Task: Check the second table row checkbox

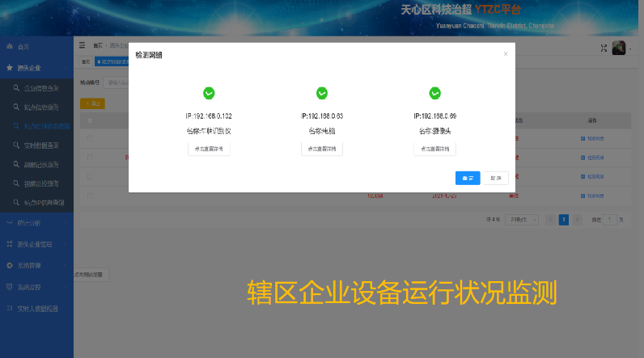Action: click(90, 158)
